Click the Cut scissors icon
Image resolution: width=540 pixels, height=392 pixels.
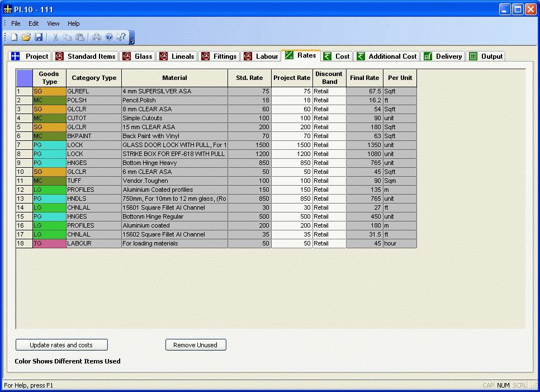(55, 37)
